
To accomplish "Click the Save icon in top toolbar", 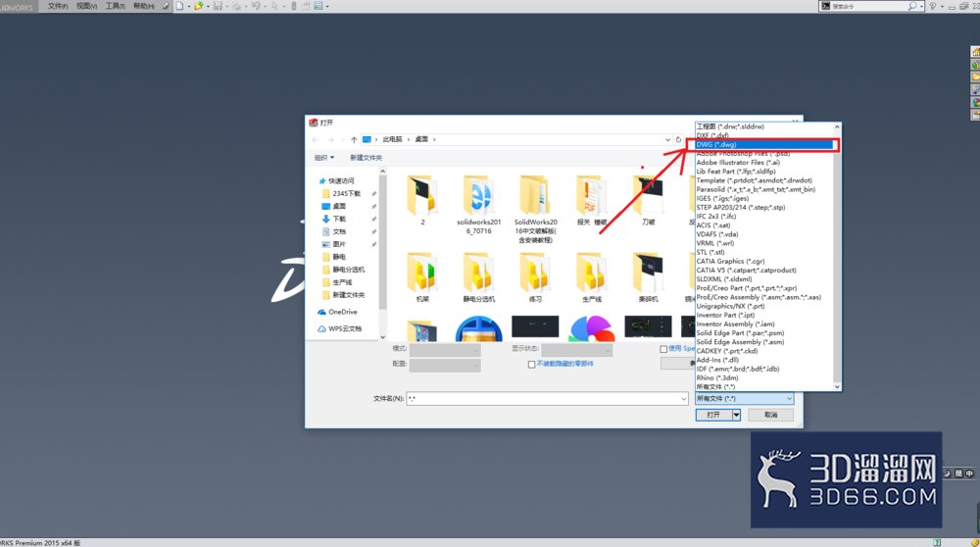I will point(218,6).
